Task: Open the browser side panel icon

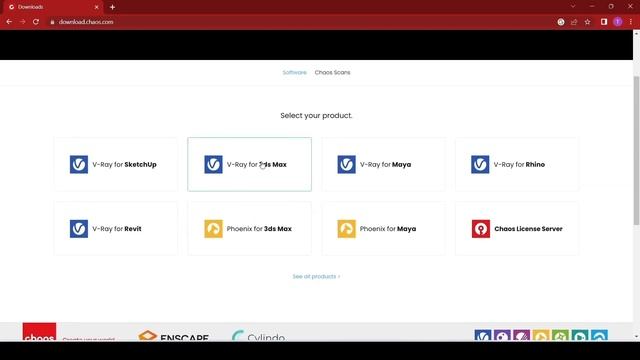Action: coord(604,22)
